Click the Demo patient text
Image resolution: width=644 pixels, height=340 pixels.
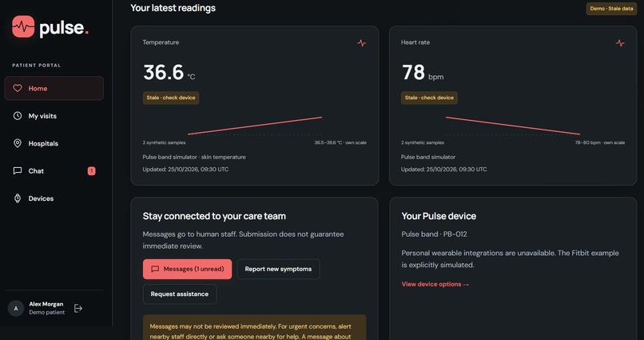[x=47, y=313]
